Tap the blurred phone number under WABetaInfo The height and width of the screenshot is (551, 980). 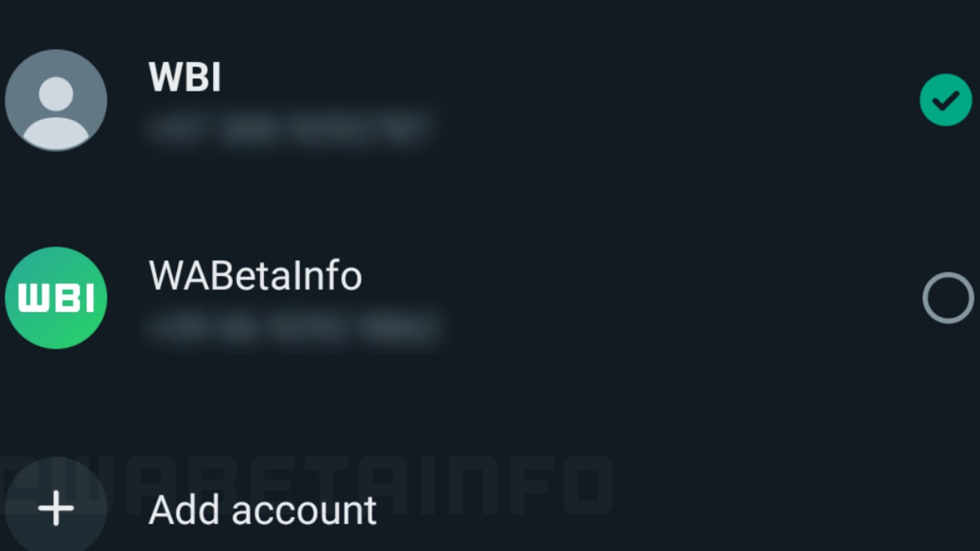(x=292, y=327)
